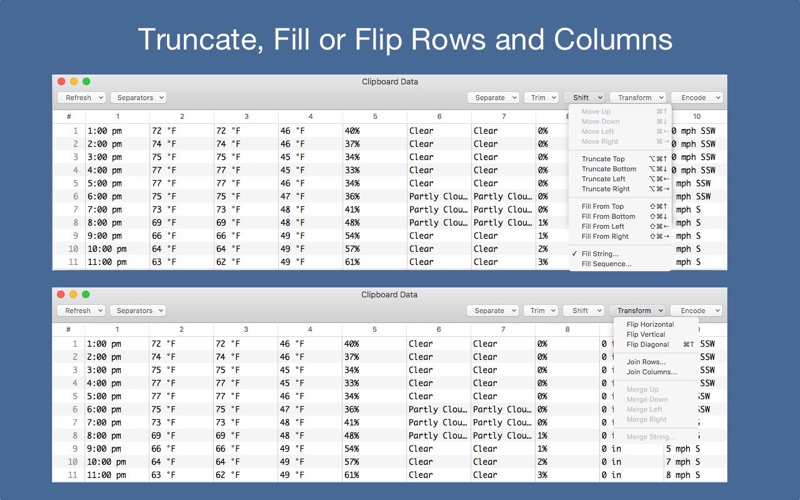Choose Join Columns menu entry
This screenshot has width=800, height=500.
pos(651,372)
